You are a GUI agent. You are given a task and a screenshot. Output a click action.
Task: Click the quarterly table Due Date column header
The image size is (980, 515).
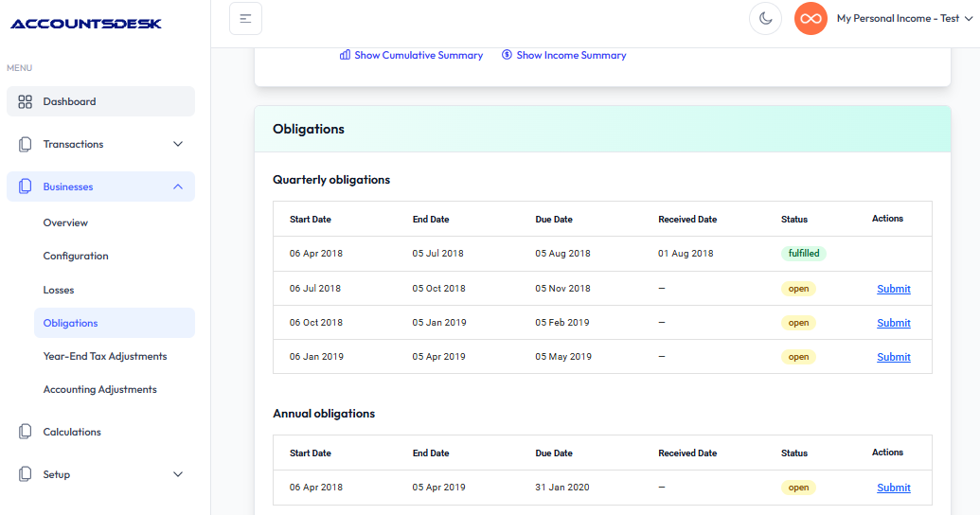click(554, 220)
